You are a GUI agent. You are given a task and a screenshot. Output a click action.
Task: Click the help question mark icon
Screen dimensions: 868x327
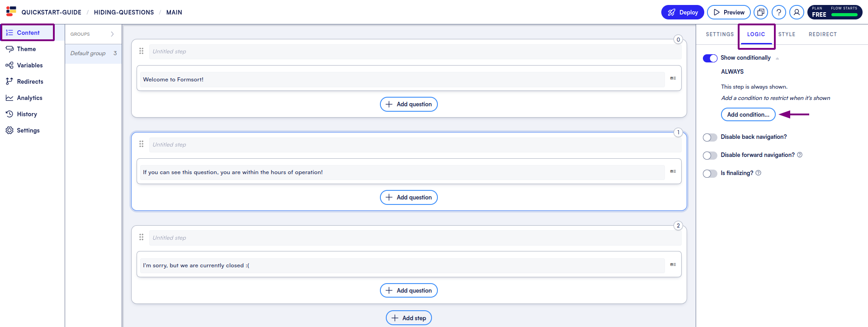[778, 12]
